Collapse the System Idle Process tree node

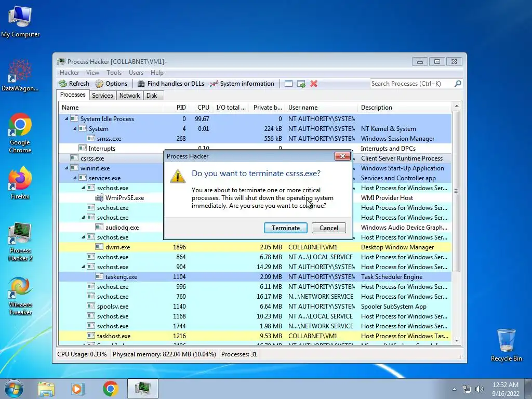tap(66, 119)
